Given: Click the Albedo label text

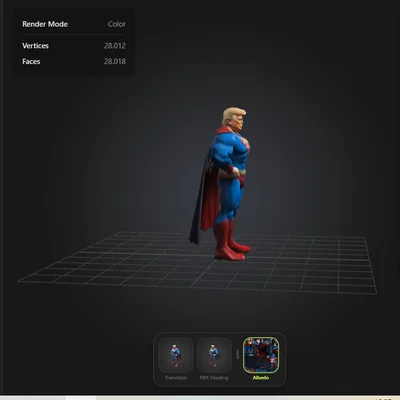Looking at the screenshot, I should pyautogui.click(x=261, y=378).
